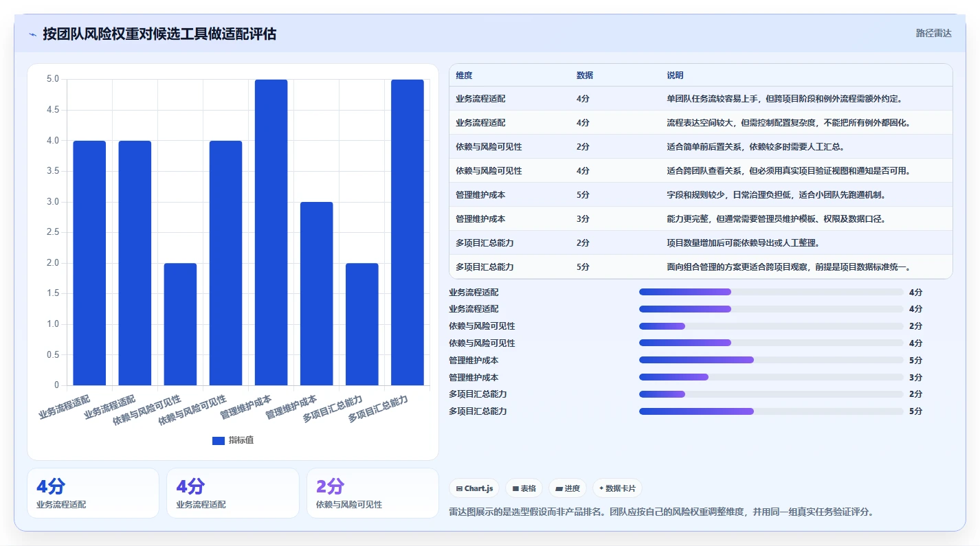This screenshot has width=980, height=546.
Task: Select the 进度 chip
Action: pyautogui.click(x=567, y=488)
